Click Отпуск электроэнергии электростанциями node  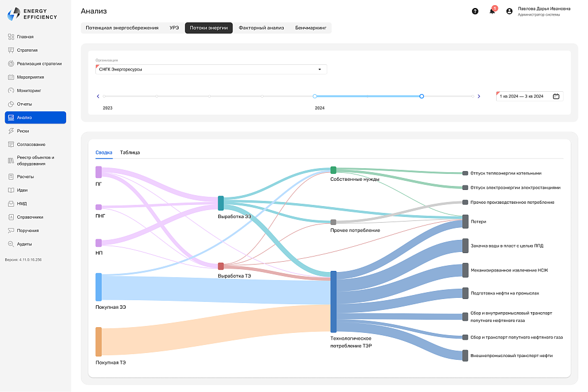point(465,187)
